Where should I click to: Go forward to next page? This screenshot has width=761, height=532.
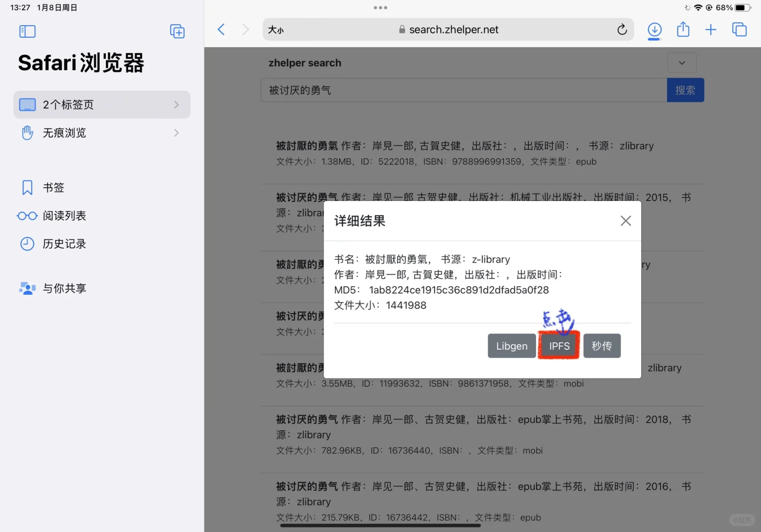click(x=245, y=30)
